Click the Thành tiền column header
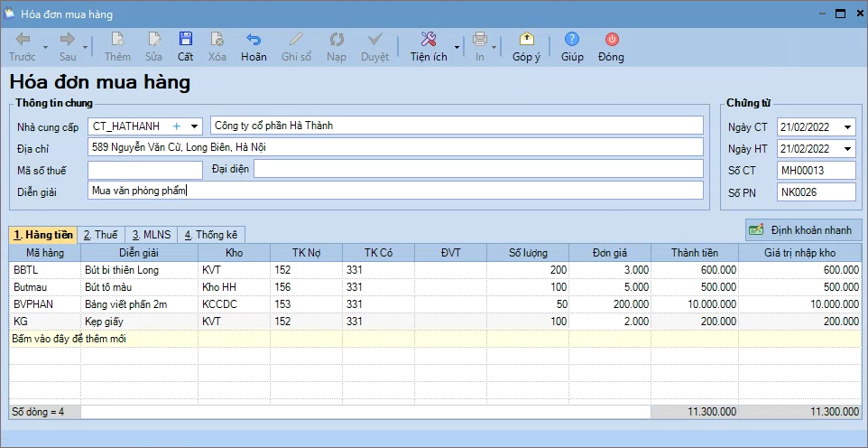868x448 pixels. pyautogui.click(x=695, y=253)
